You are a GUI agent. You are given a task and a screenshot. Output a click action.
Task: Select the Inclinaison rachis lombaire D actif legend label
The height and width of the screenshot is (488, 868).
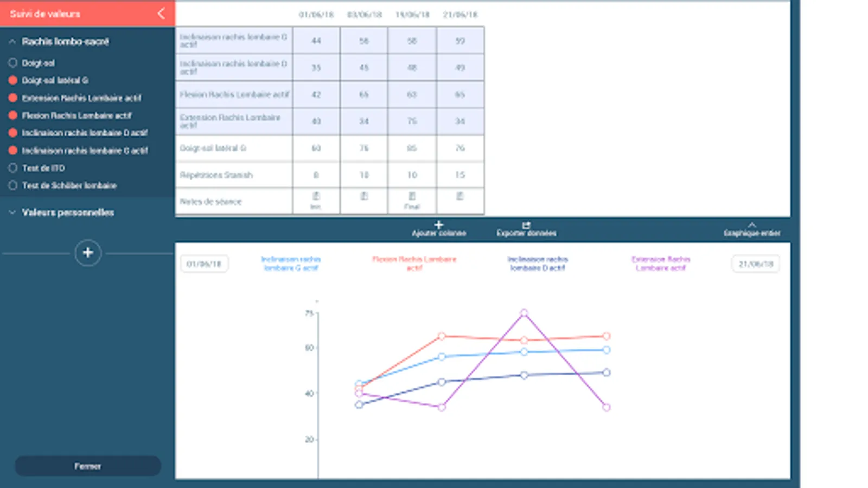click(537, 264)
